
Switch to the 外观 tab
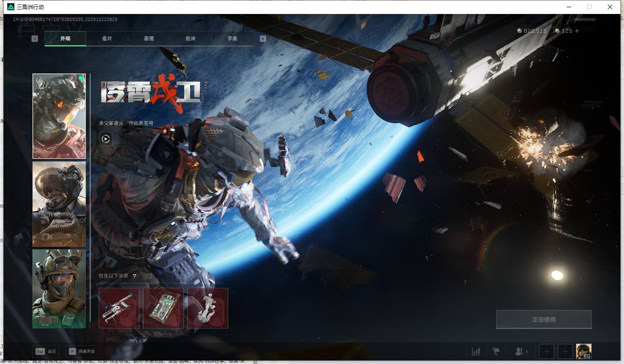(x=65, y=39)
